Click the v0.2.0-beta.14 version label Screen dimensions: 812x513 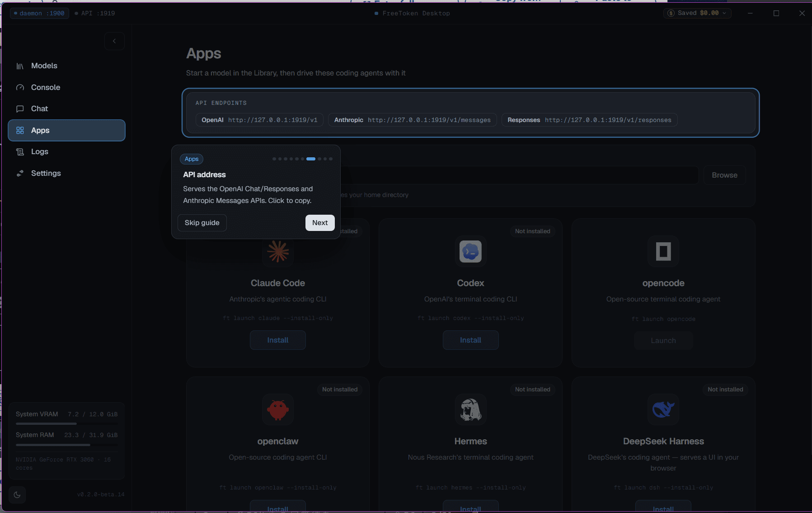101,494
